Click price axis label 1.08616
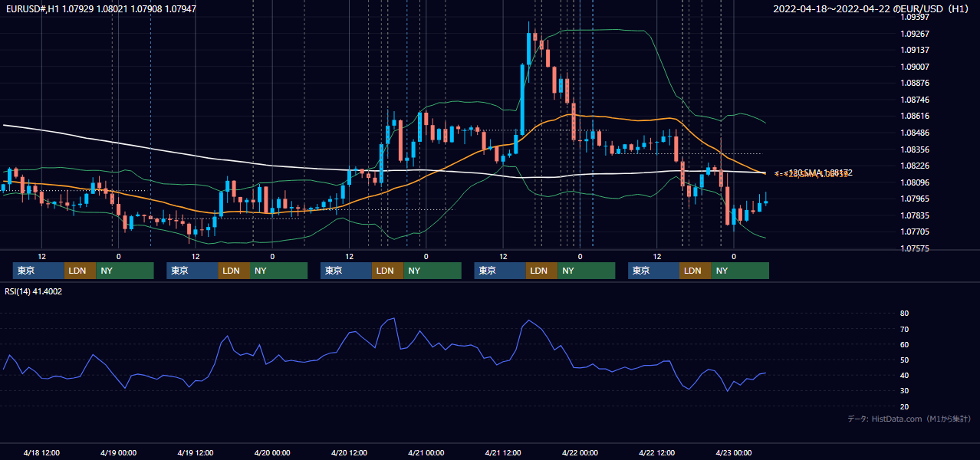980x460 pixels. pos(915,116)
